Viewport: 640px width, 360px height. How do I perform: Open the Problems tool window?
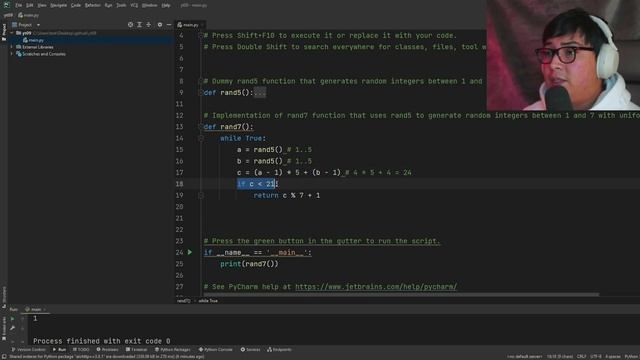[107, 350]
